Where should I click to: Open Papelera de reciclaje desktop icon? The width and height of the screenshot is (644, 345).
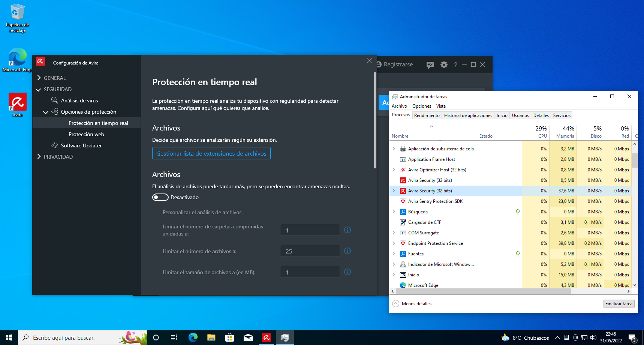[x=17, y=18]
